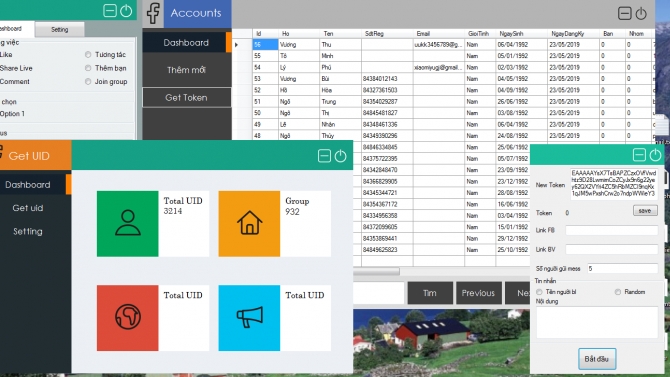This screenshot has width=670, height=377.
Task: Click the red globe tile
Action: tap(127, 318)
